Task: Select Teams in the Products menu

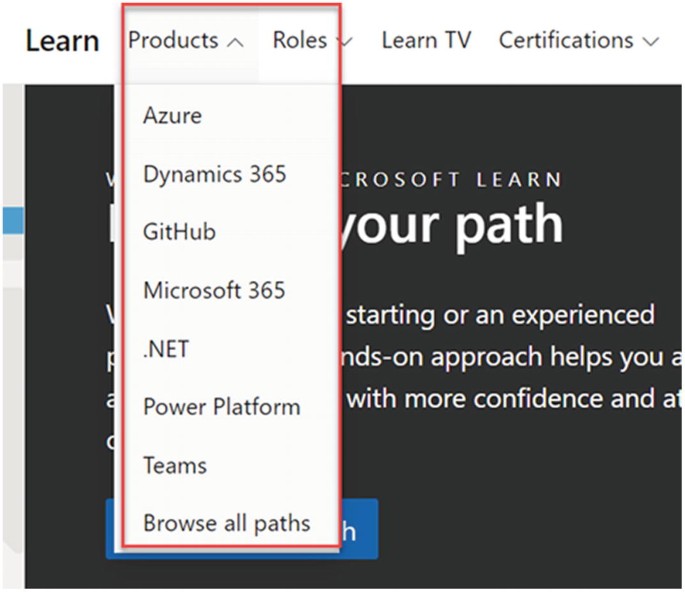Action: click(175, 465)
